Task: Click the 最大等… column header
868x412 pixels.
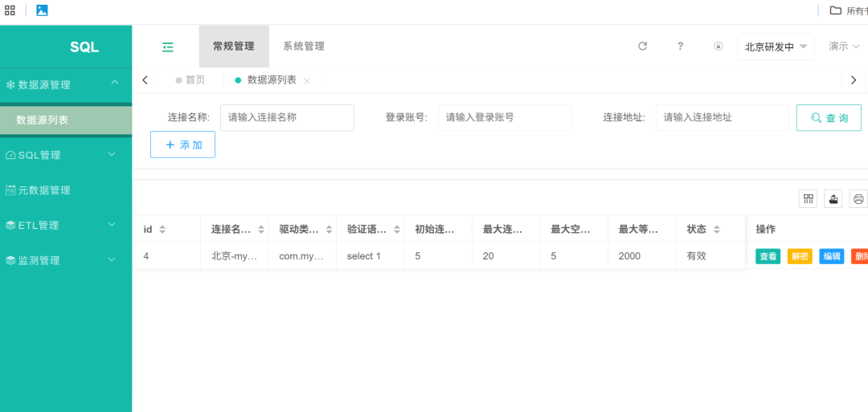Action: [641, 229]
